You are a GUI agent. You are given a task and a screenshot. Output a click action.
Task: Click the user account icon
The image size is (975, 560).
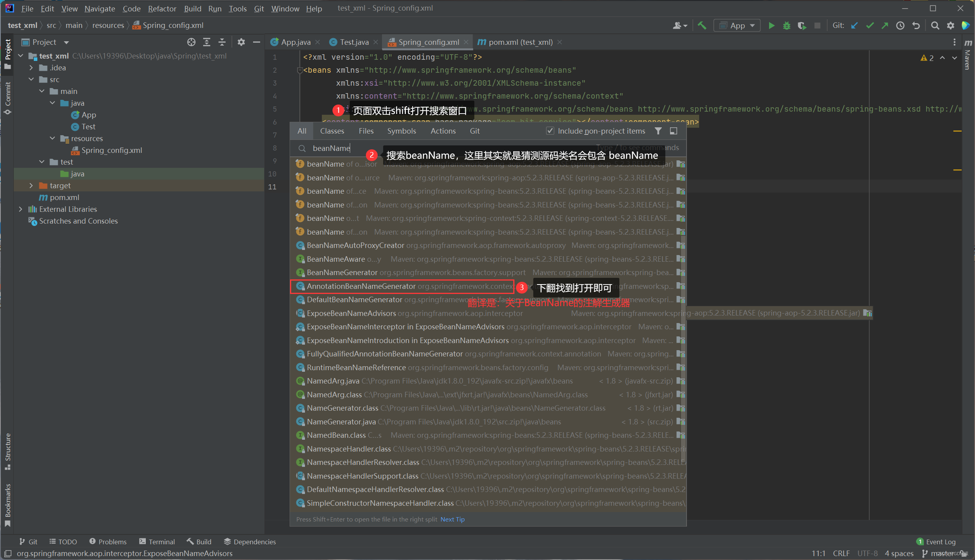(680, 26)
